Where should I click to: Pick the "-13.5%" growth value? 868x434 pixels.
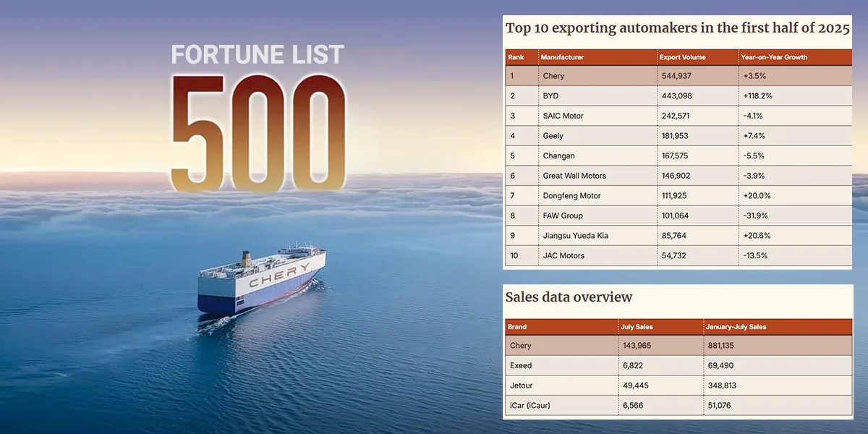(x=754, y=255)
